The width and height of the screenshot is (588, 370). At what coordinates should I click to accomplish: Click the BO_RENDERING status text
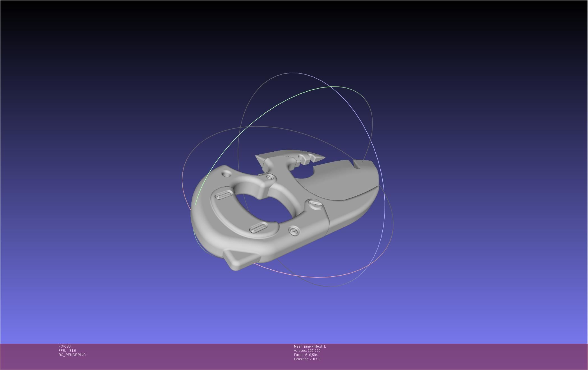[x=72, y=355]
